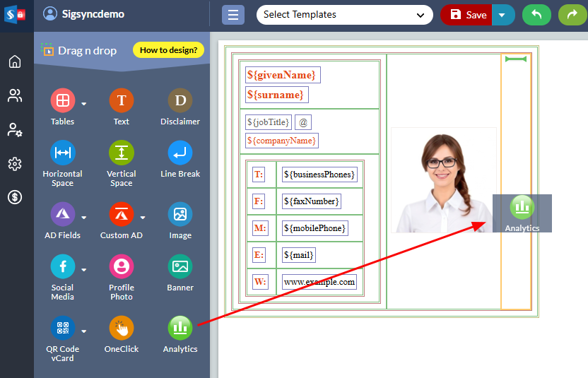Open the How to design? guide

point(168,50)
